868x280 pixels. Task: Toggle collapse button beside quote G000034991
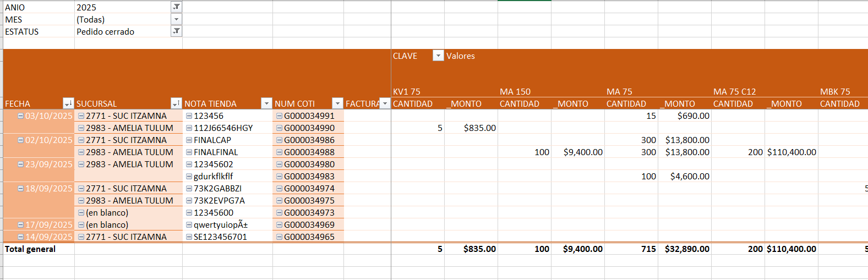pos(279,116)
